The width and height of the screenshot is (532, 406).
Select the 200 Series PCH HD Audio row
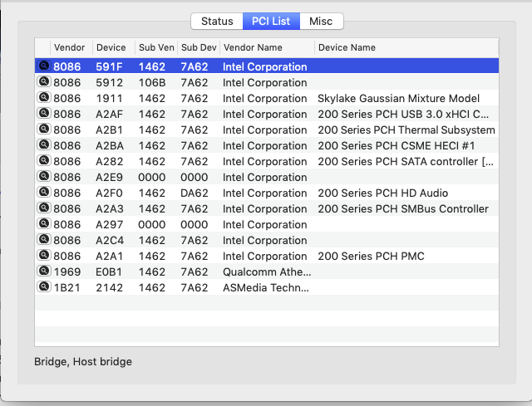267,193
